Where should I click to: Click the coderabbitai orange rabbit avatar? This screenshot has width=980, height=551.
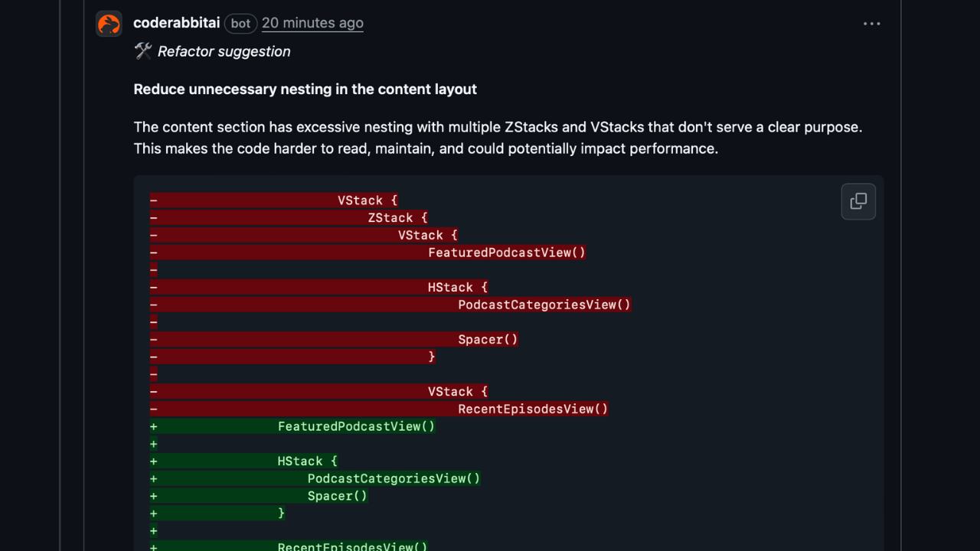[x=109, y=24]
